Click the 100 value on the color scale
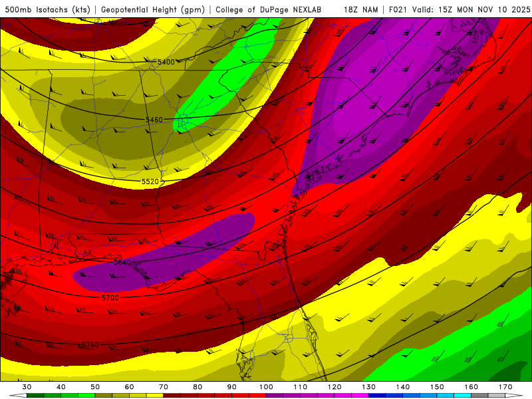This screenshot has width=532, height=399. tap(266, 387)
